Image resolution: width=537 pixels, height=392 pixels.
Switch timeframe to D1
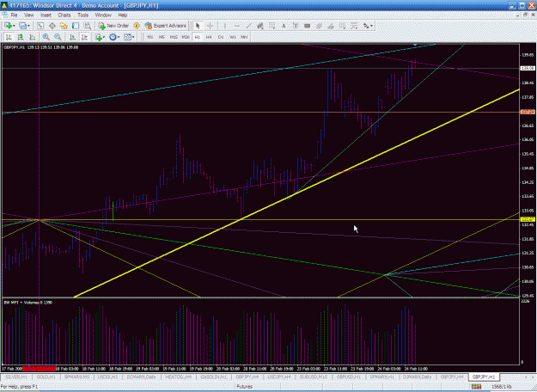[221, 37]
